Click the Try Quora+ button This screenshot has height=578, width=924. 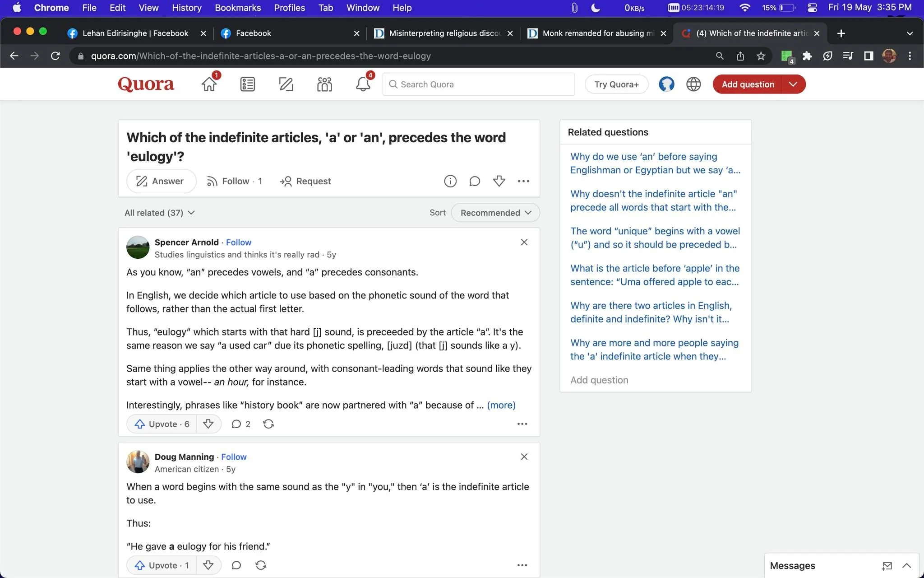(x=616, y=84)
